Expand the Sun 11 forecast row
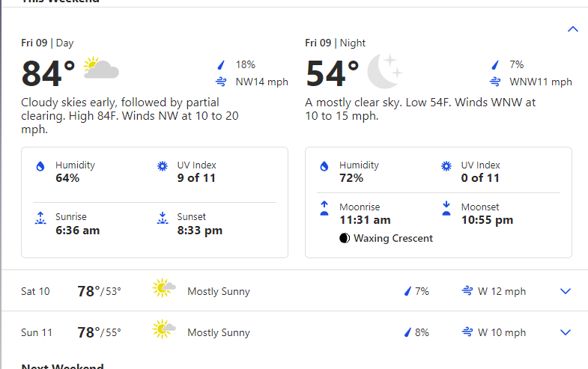This screenshot has height=369, width=588. pos(566,332)
